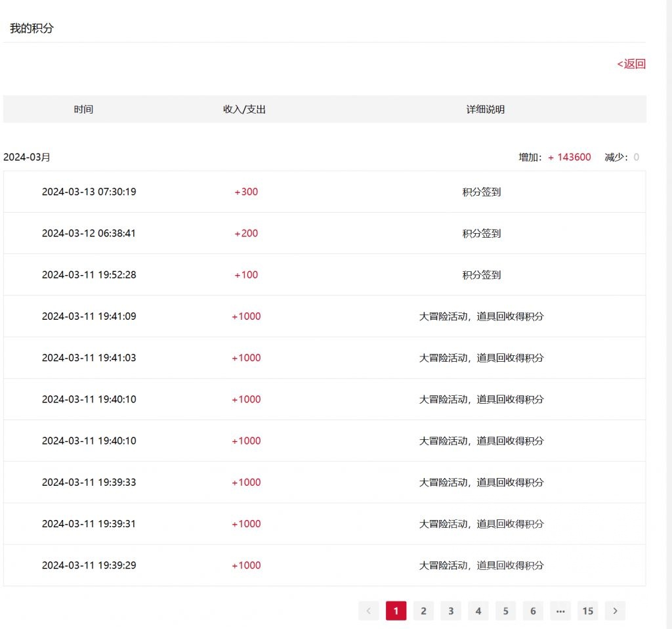Click the 收入/支出 column header

pos(244,110)
